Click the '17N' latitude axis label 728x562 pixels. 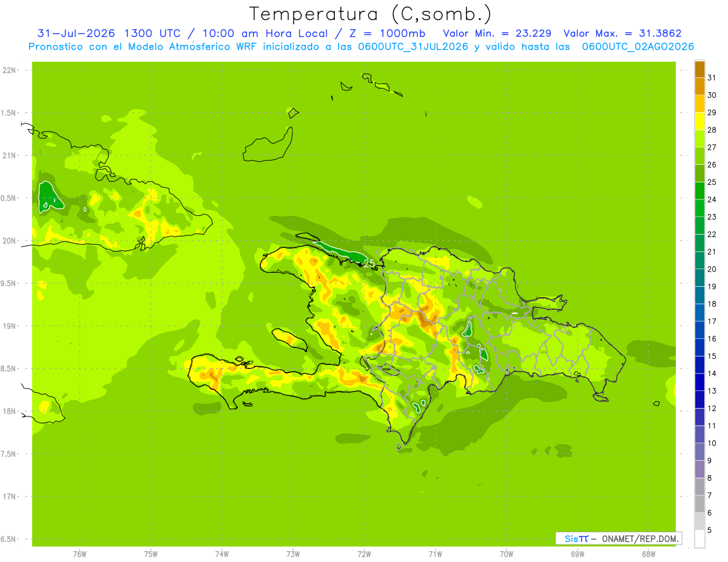point(10,497)
